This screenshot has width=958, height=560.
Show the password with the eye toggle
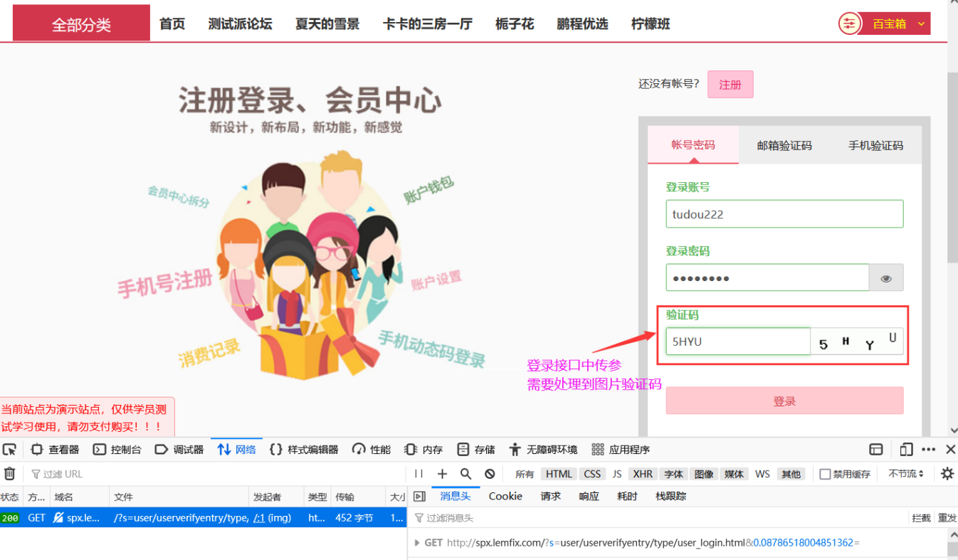(x=885, y=278)
